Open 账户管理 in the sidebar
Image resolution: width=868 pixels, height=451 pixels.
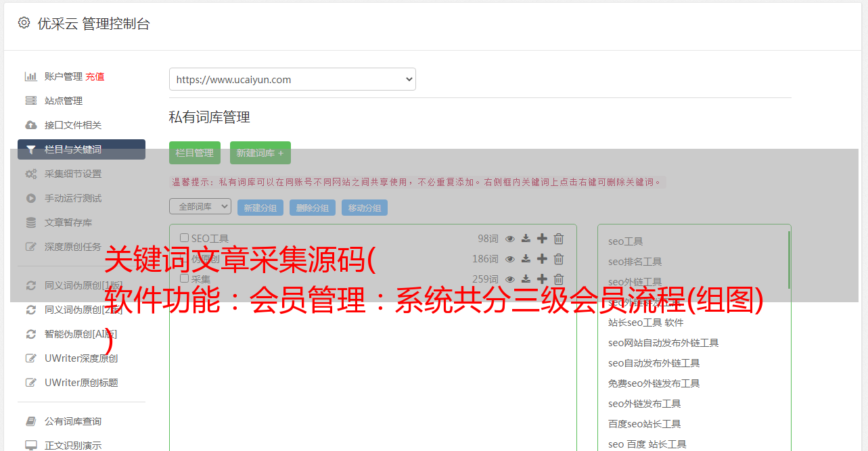tap(64, 76)
